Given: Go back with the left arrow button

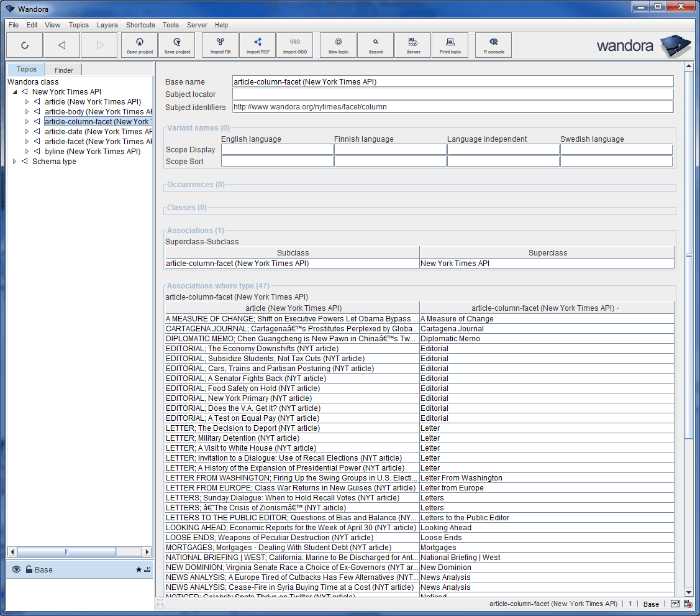Looking at the screenshot, I should pyautogui.click(x=61, y=45).
